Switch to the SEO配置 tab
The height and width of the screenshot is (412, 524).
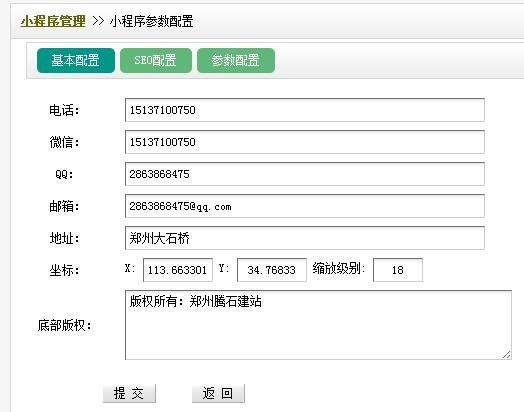coord(156,60)
